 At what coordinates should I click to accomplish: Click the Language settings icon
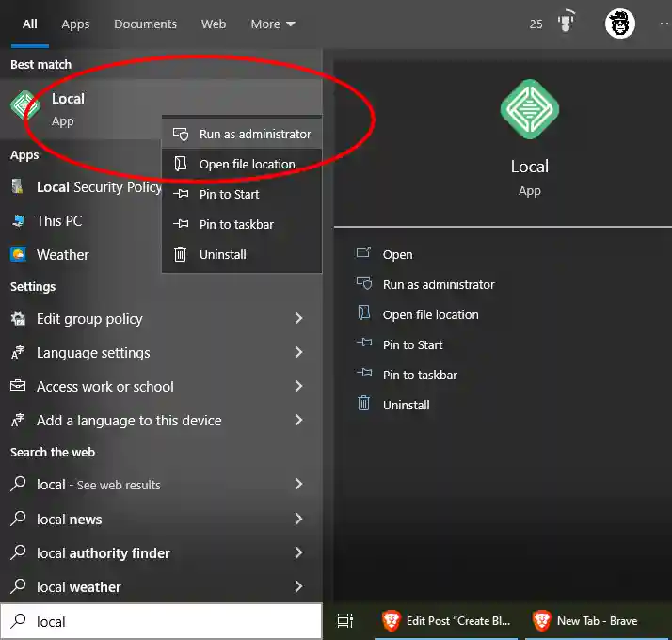point(18,352)
